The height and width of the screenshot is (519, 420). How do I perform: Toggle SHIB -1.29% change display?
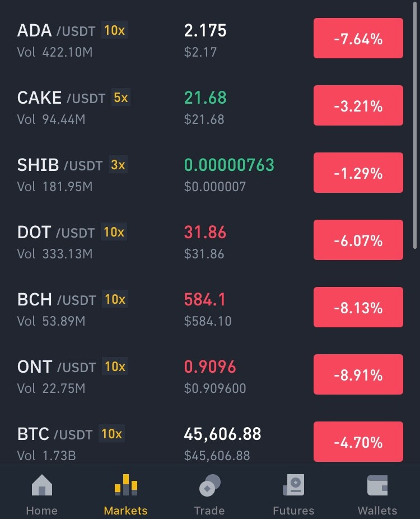(358, 173)
